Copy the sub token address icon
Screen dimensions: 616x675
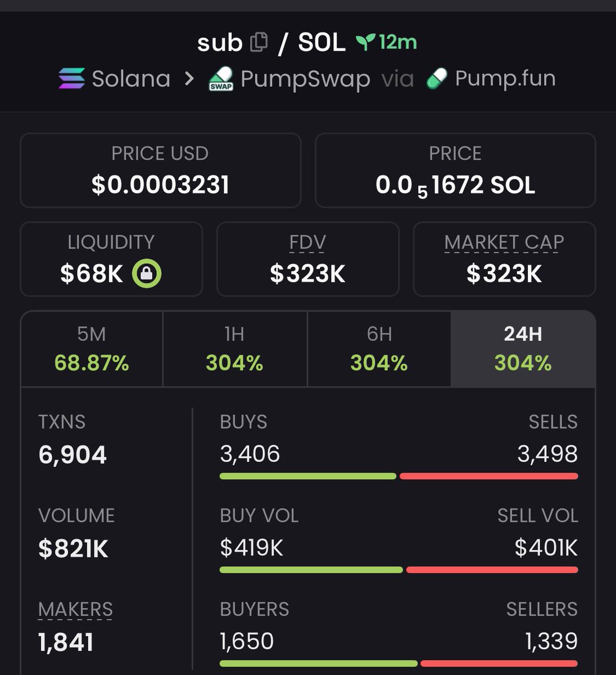(x=259, y=43)
